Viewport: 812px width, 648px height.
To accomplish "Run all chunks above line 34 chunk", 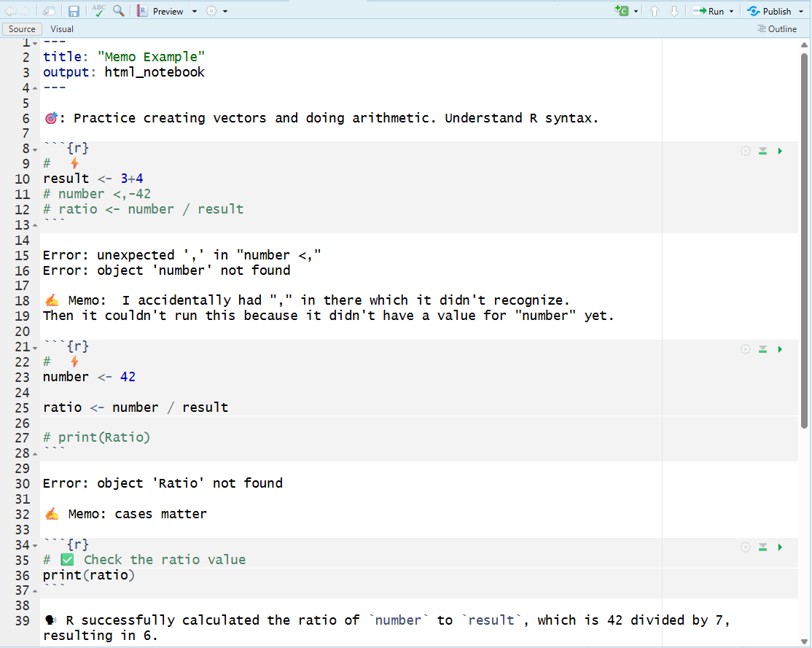I will [763, 547].
